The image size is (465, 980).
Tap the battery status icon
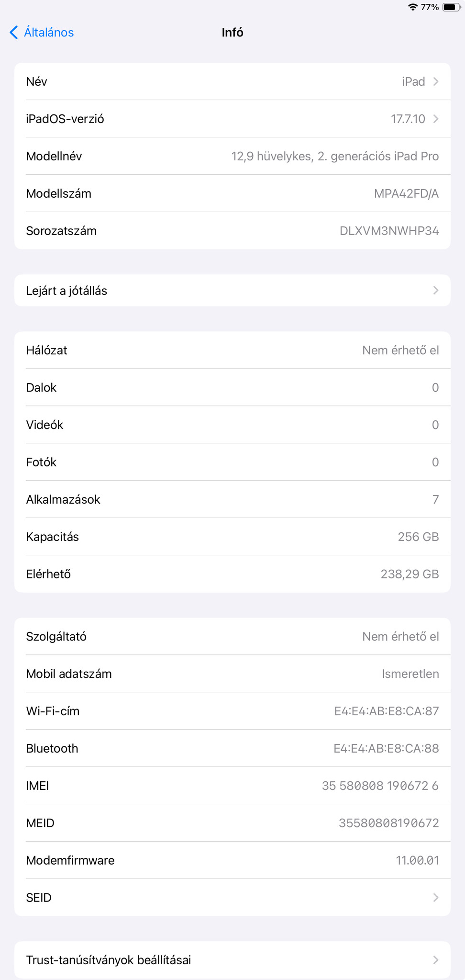pos(451,7)
